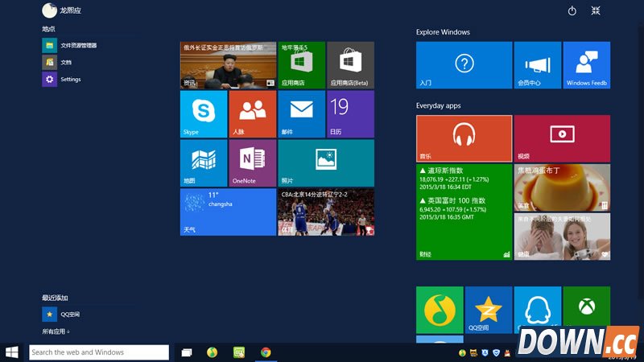Open the Finance (财经) stock index tile
This screenshot has width=644, height=362.
(464, 212)
